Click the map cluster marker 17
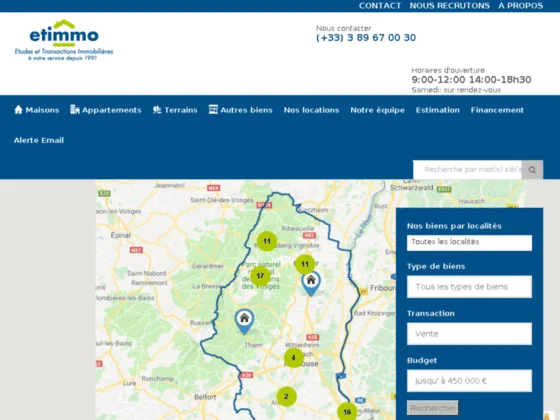Image resolution: width=560 pixels, height=420 pixels. pyautogui.click(x=260, y=276)
